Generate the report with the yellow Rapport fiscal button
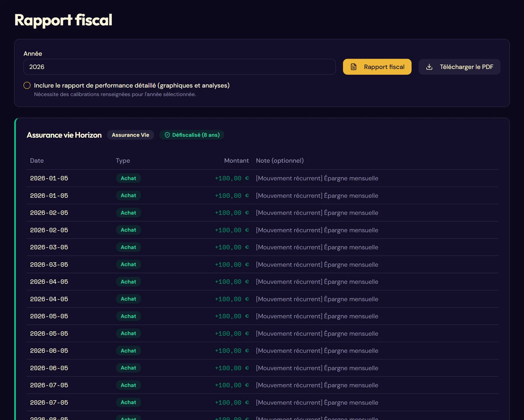The image size is (524, 420). pyautogui.click(x=377, y=67)
